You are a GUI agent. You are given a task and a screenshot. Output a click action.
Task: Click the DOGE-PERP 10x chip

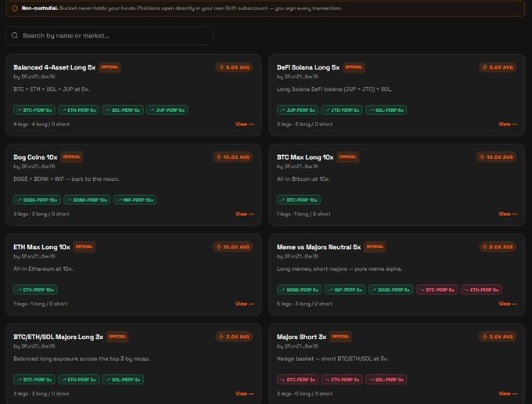coord(37,200)
